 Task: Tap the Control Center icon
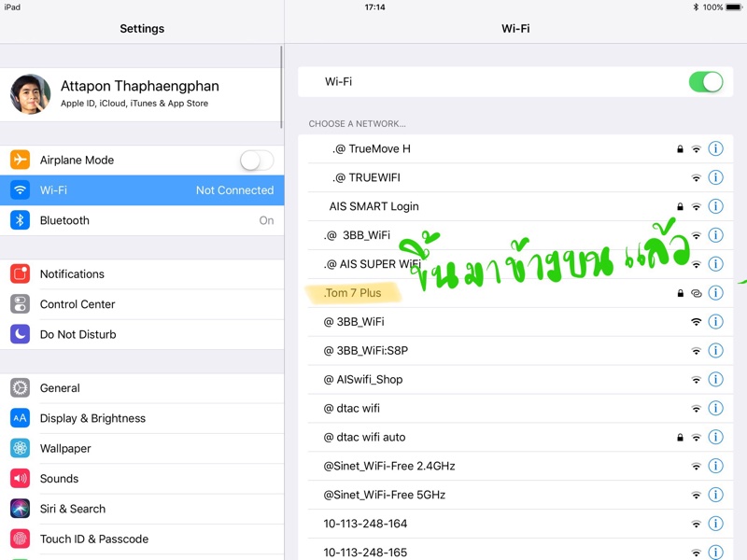(x=20, y=304)
